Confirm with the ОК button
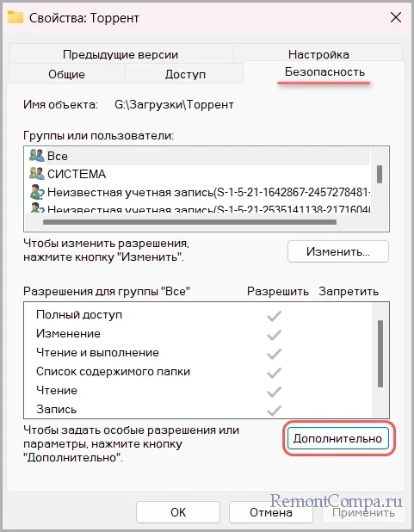Screen dimensions: 414x532 tap(178, 512)
